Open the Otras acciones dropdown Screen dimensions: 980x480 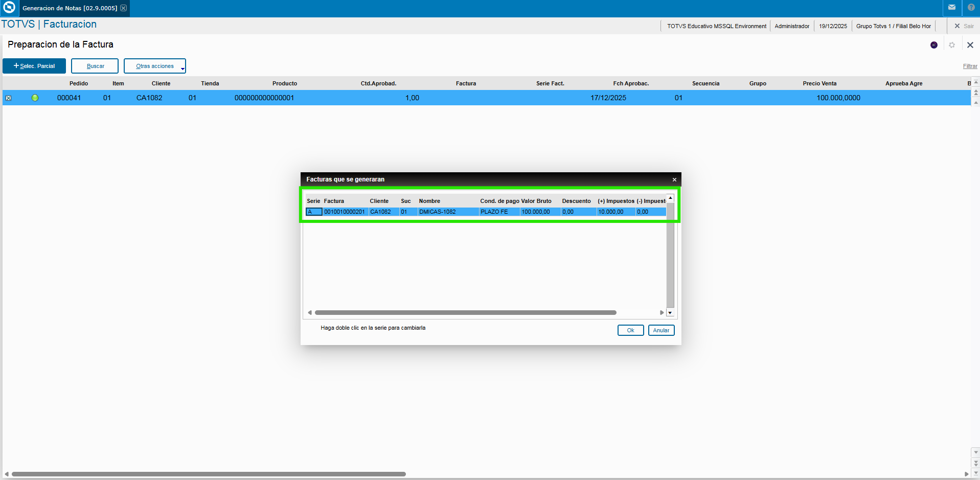[155, 66]
